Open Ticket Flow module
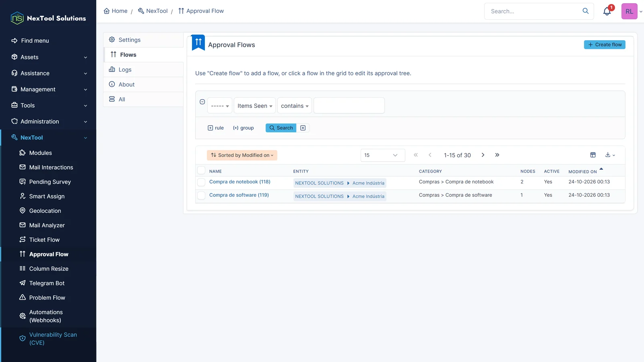 click(x=44, y=240)
